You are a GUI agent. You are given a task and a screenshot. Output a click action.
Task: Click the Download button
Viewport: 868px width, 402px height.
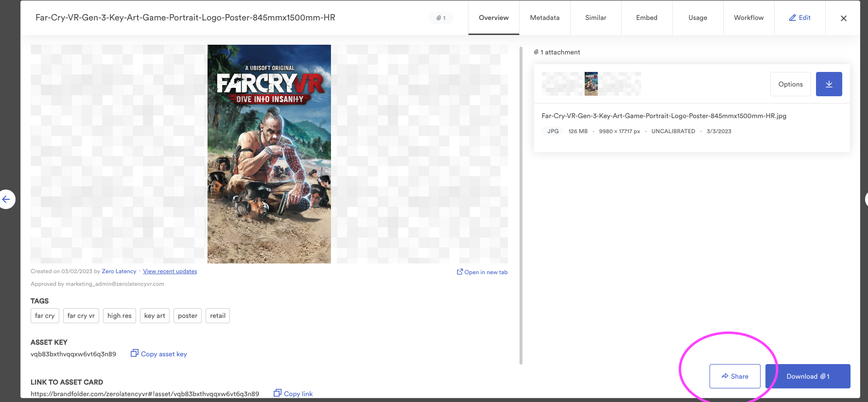click(x=808, y=376)
